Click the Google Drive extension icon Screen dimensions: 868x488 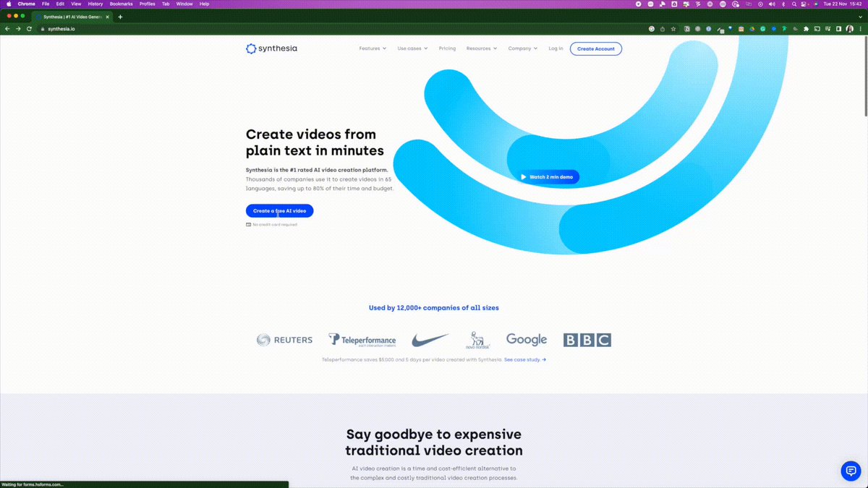(752, 29)
